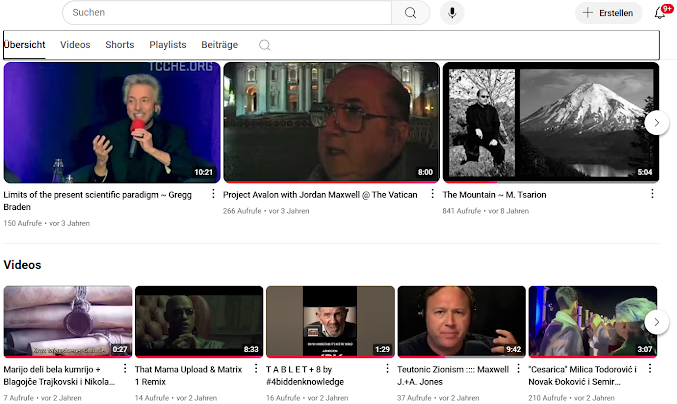The image size is (677, 404).
Task: Click 7 Aufrufe vor 2 Jahren text
Action: click(42, 398)
